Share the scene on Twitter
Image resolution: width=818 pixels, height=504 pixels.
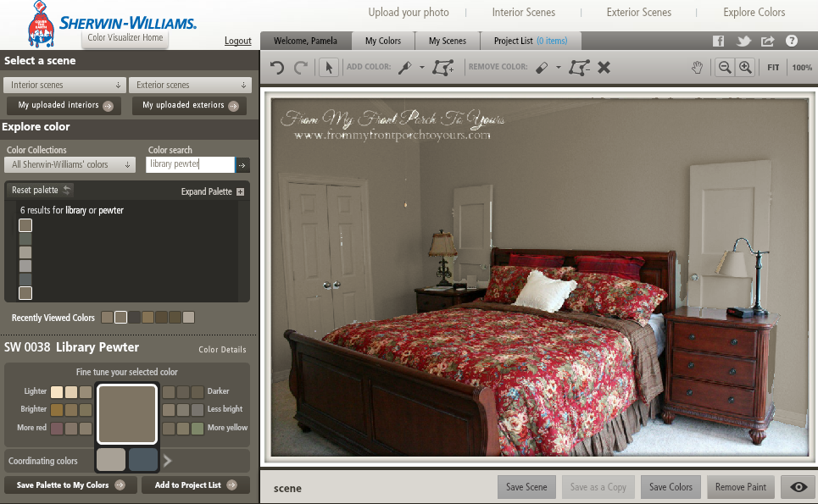(x=743, y=40)
